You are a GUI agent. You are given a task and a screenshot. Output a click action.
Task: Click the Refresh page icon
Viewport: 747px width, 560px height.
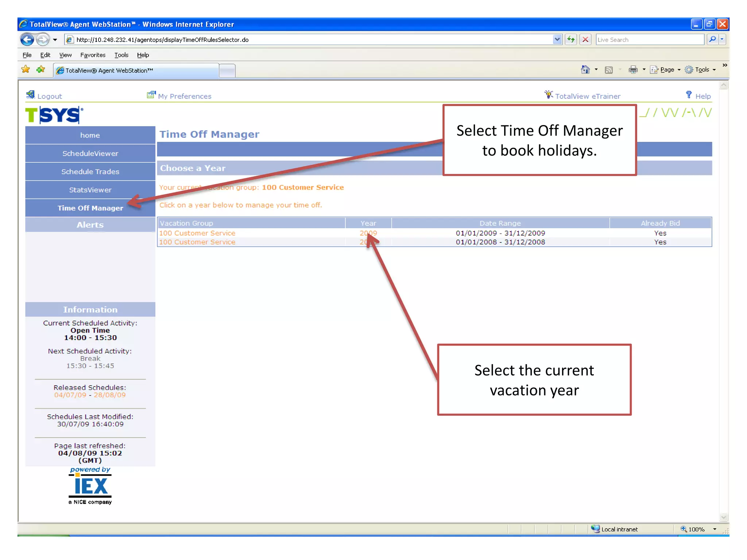click(x=571, y=39)
